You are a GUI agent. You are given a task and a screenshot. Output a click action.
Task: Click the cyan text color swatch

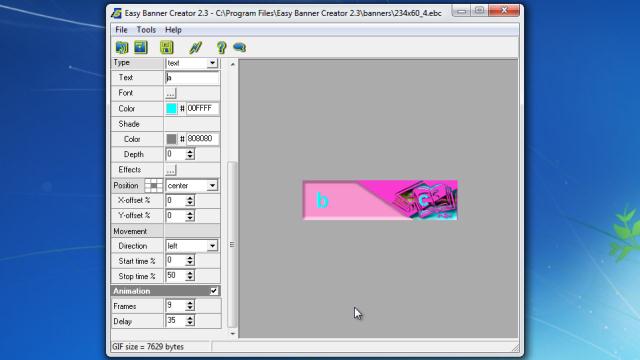pos(171,109)
